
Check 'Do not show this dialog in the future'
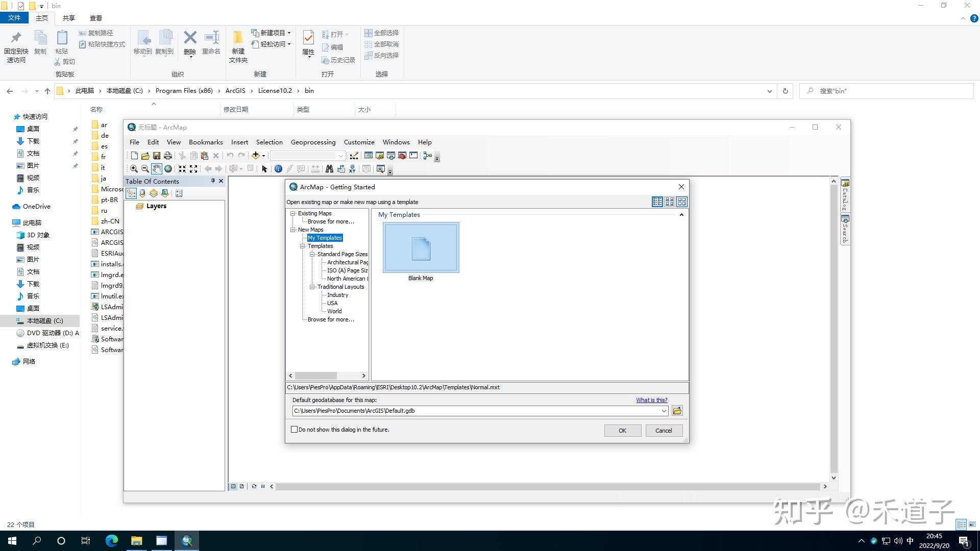[294, 430]
